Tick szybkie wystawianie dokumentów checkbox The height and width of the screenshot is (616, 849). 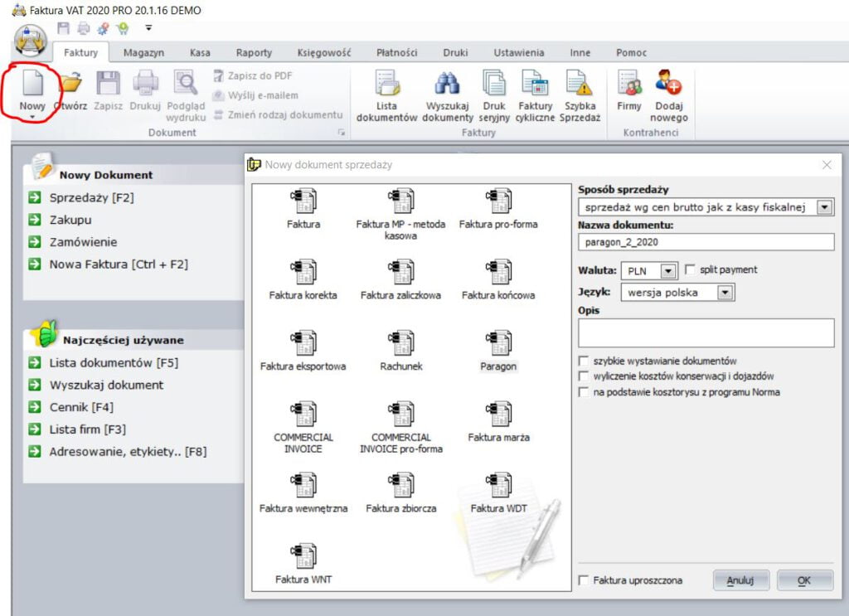[585, 361]
